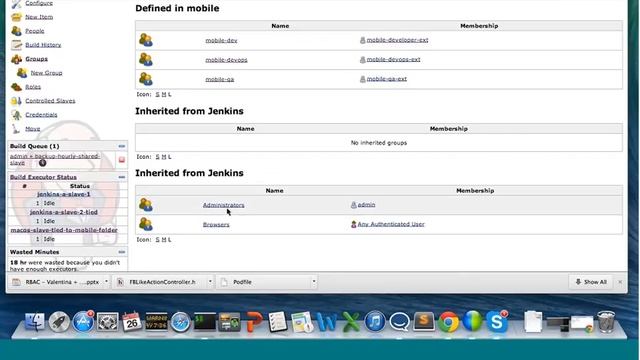Open the mobile-qa group

coord(220,79)
